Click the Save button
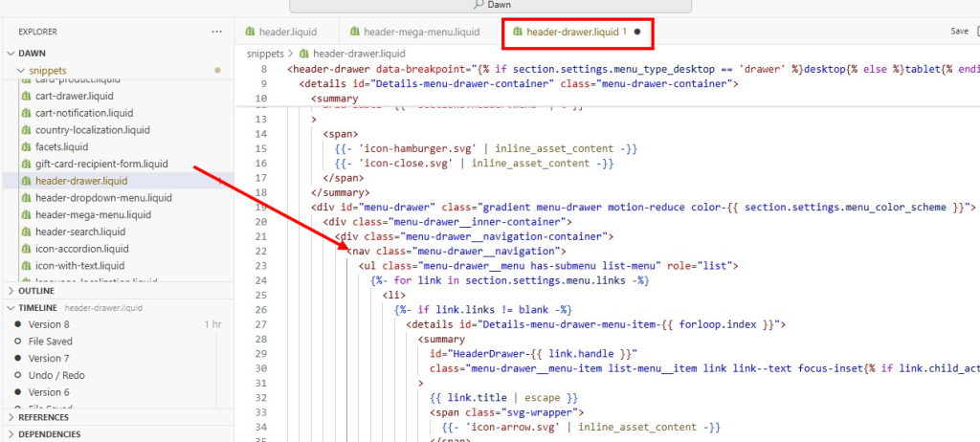 point(959,32)
